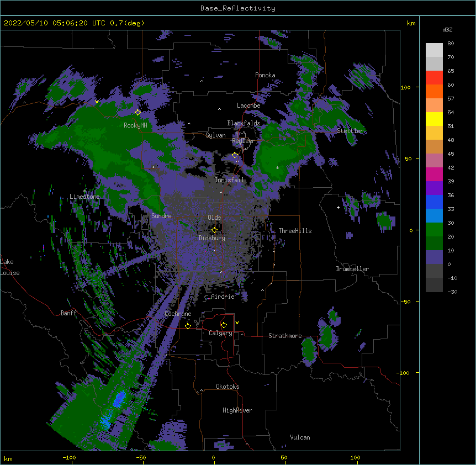Click the Sundre city label
The height and width of the screenshot is (465, 476).
161,216
